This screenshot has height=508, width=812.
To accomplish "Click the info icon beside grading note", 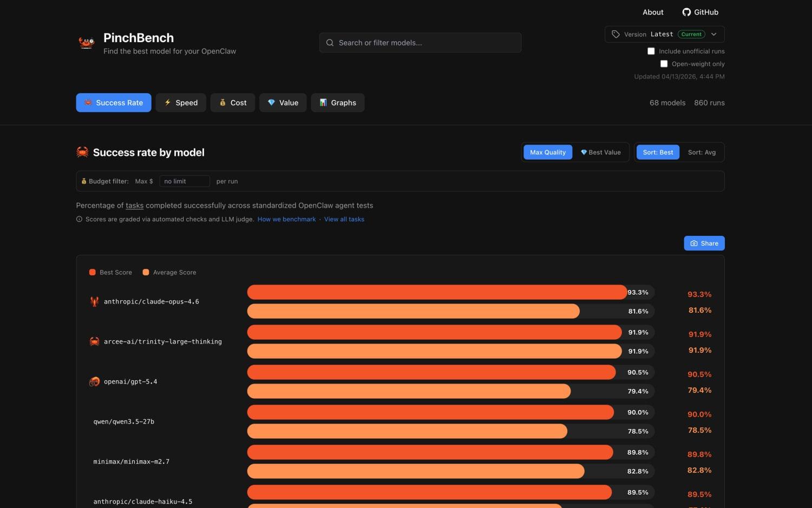I will (80, 219).
